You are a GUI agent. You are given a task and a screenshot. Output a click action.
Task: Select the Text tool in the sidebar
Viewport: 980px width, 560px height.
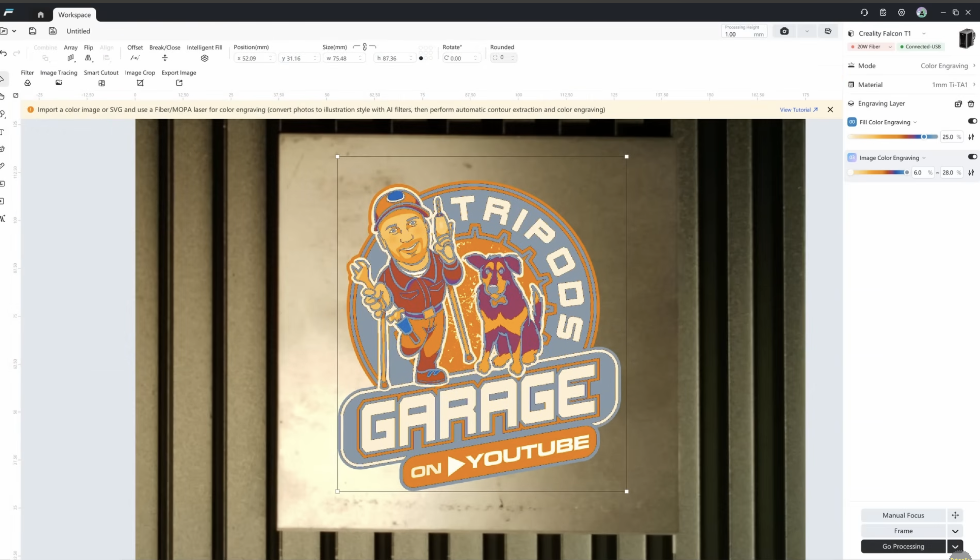pos(2,132)
